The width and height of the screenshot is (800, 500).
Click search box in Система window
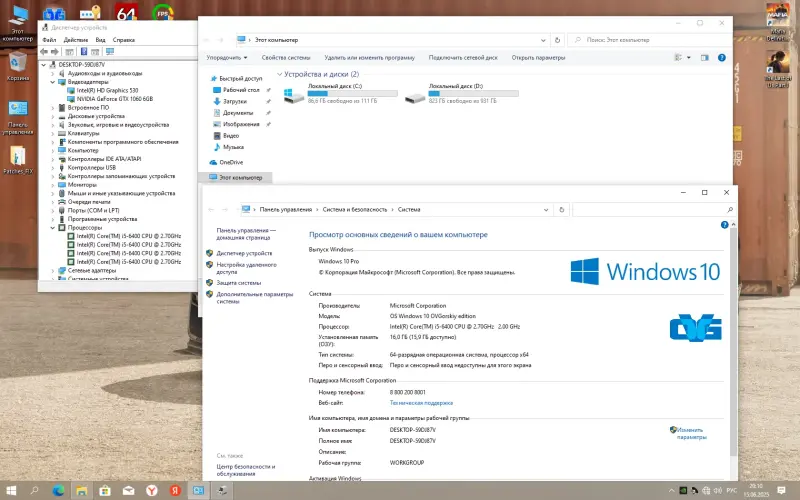pos(654,210)
